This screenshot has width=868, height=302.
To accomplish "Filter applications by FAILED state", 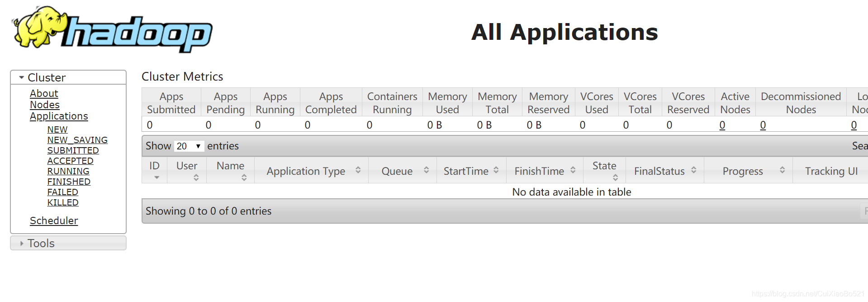I will point(63,192).
